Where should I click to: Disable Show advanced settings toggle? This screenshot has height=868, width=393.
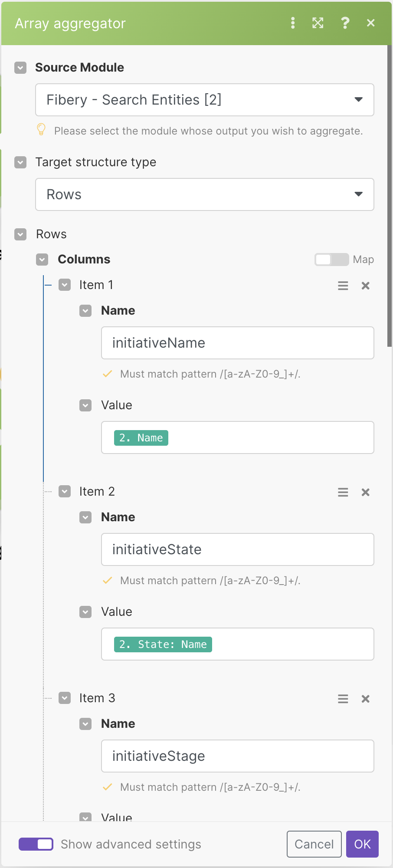click(36, 844)
